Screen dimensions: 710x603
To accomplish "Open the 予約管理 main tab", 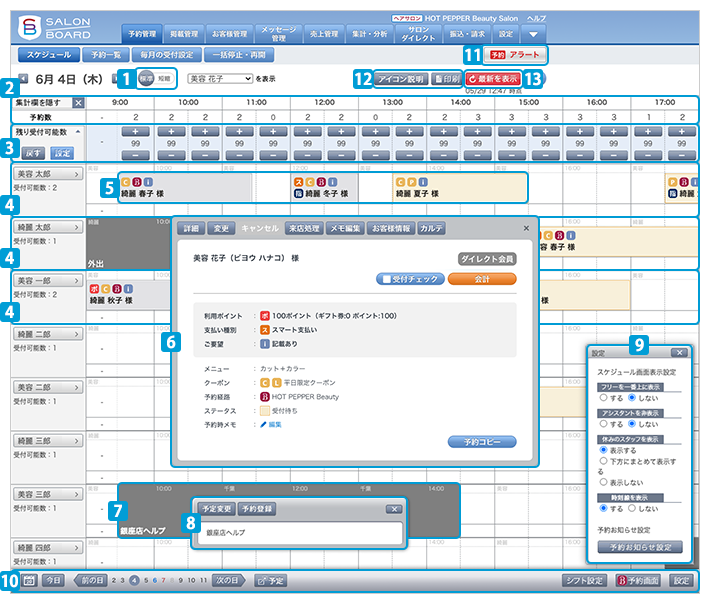I will 142,34.
